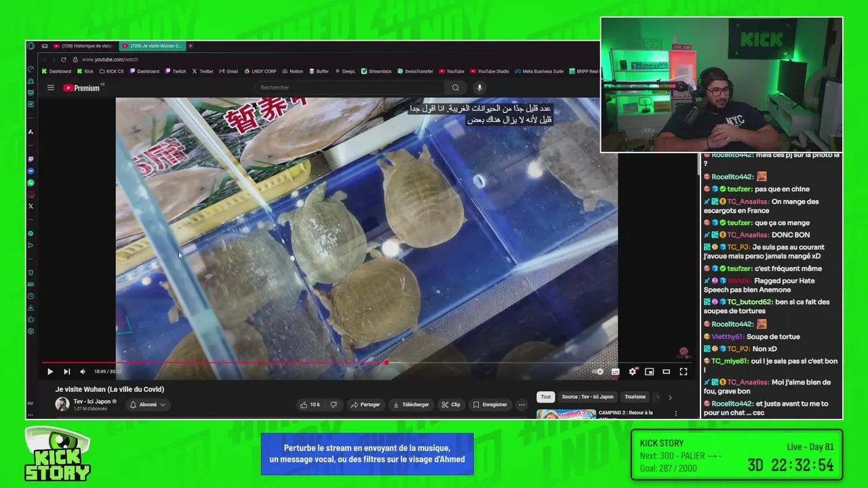Open DeepL bookmark
The height and width of the screenshot is (488, 868).
[345, 71]
